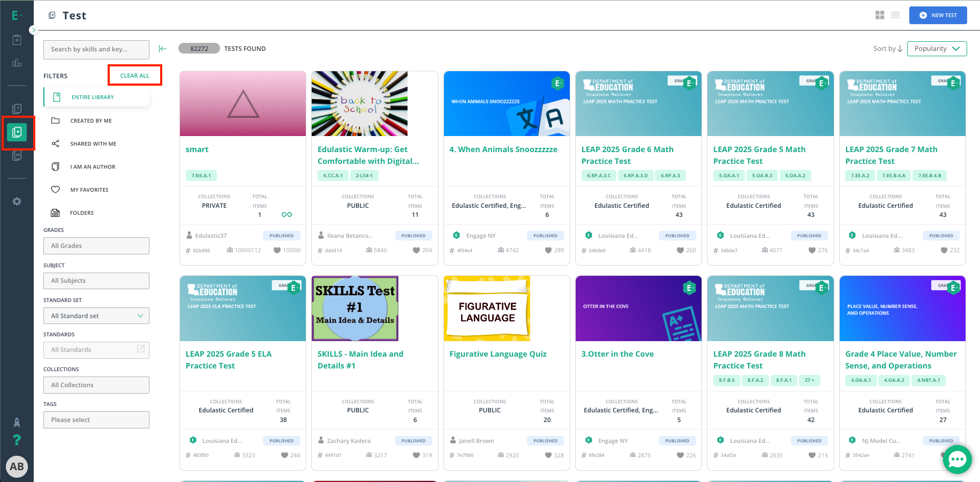Open the Popularity sort dropdown
The image size is (980, 482).
[937, 49]
